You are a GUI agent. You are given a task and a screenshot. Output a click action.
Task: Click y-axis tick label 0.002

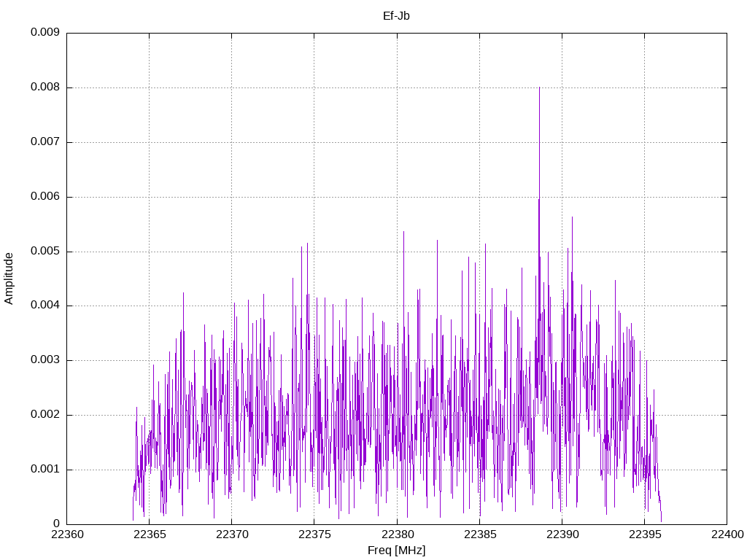pyautogui.click(x=45, y=415)
